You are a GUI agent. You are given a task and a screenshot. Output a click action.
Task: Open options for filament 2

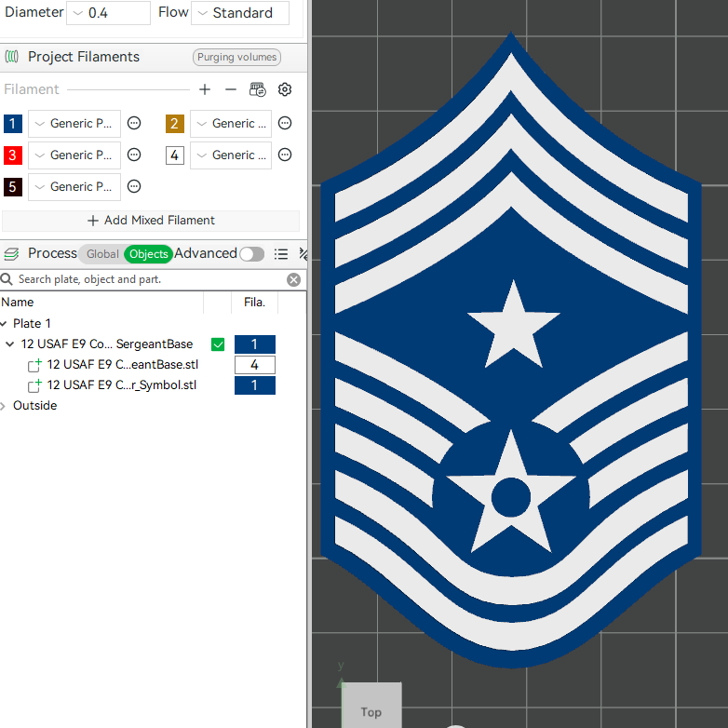pyautogui.click(x=285, y=123)
